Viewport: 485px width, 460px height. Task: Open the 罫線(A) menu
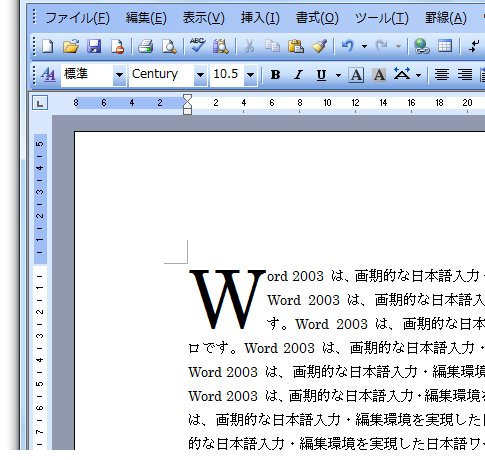coord(446,18)
